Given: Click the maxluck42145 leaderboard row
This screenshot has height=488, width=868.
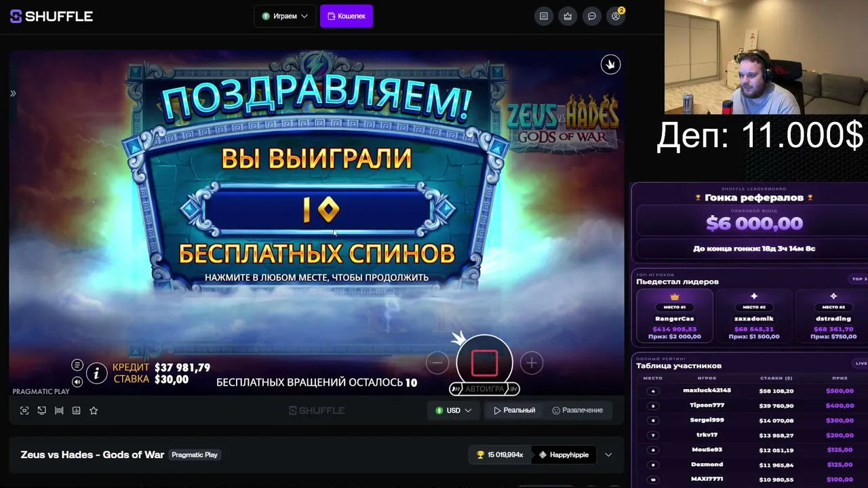Looking at the screenshot, I should (751, 391).
